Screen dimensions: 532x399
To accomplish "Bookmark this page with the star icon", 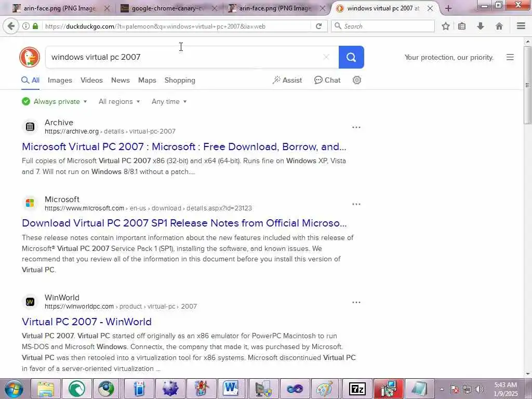I will [445, 26].
